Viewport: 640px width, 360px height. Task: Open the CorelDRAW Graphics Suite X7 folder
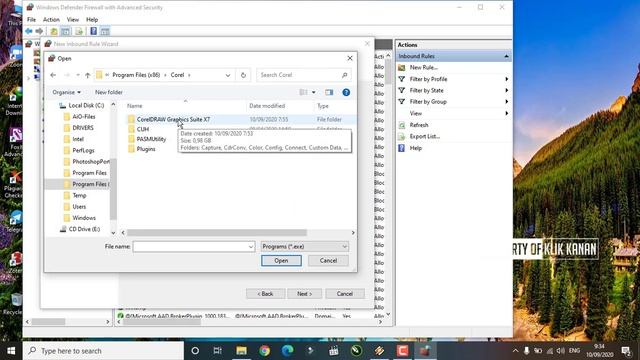coord(173,119)
